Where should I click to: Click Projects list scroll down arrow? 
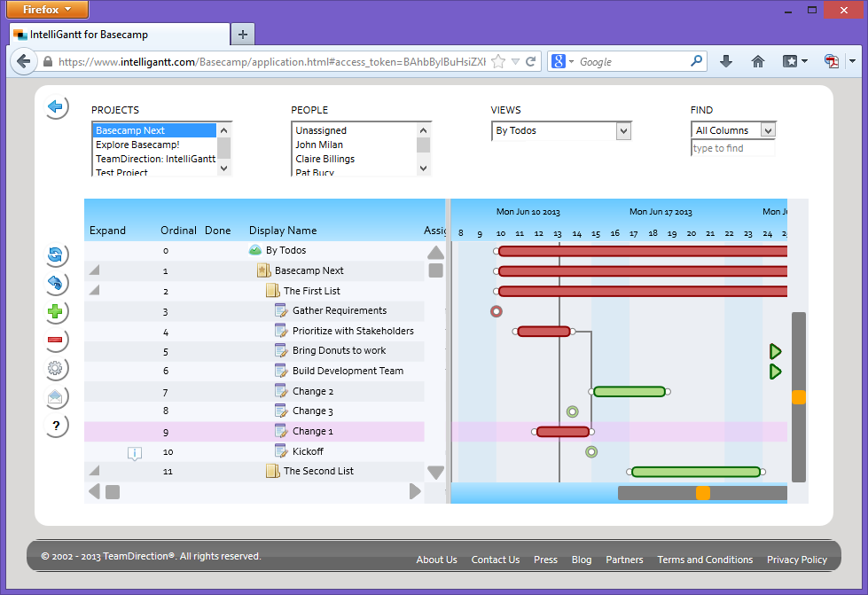[223, 168]
